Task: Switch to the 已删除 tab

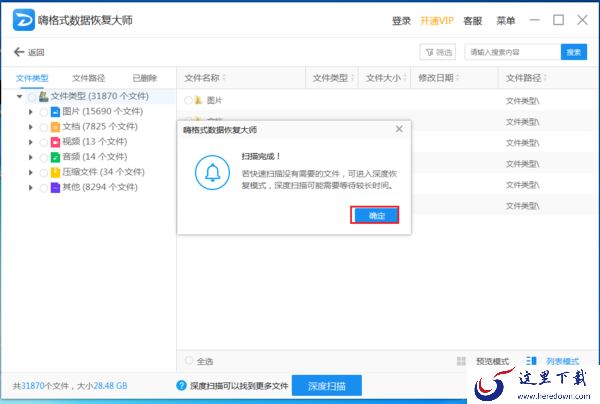Action: (x=145, y=78)
